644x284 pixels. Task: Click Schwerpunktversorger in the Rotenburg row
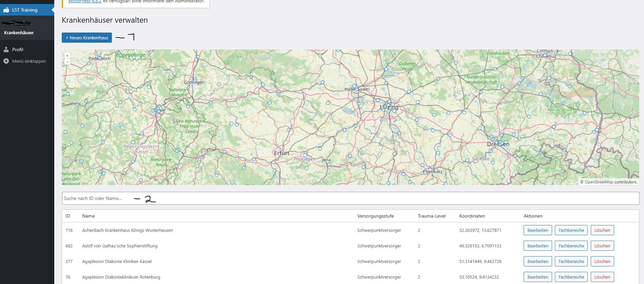(379, 277)
